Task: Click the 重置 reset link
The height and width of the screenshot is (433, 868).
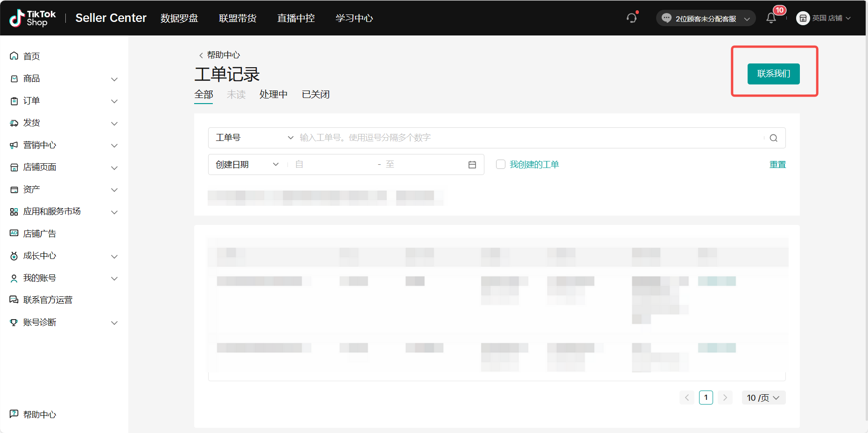Action: (x=777, y=165)
